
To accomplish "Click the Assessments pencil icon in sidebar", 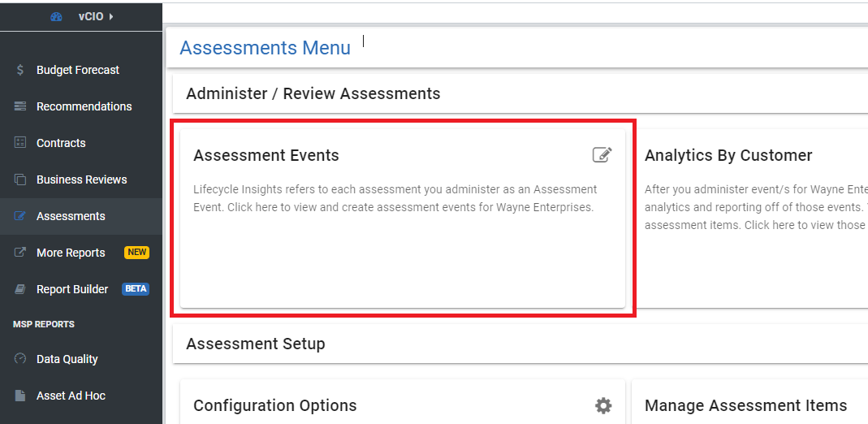I will [x=20, y=216].
